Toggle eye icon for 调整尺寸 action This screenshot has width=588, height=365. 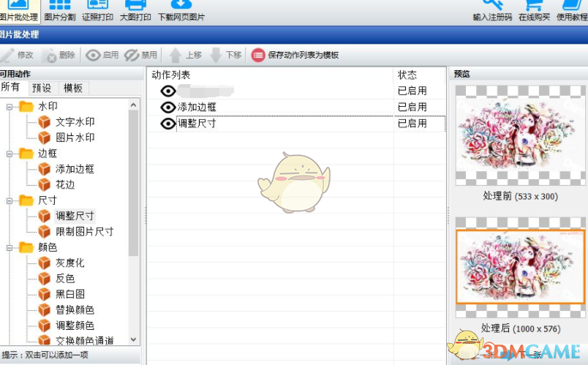tap(168, 124)
